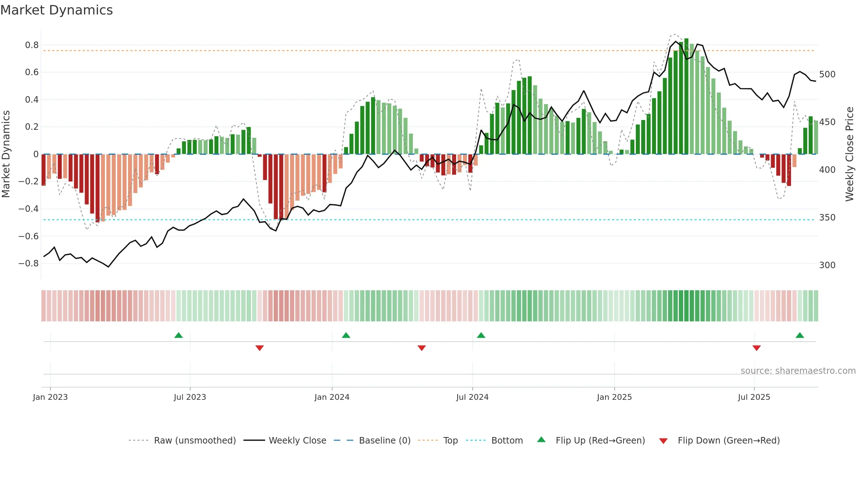Click the red Flip Down triangle icon in legend
Screen dimensions: 868x488
pyautogui.click(x=663, y=441)
